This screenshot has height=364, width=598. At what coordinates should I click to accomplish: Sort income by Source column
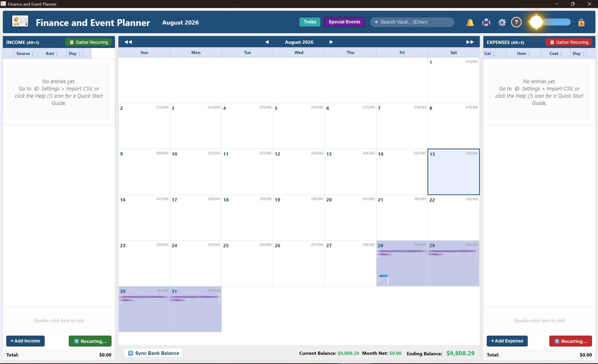click(25, 53)
